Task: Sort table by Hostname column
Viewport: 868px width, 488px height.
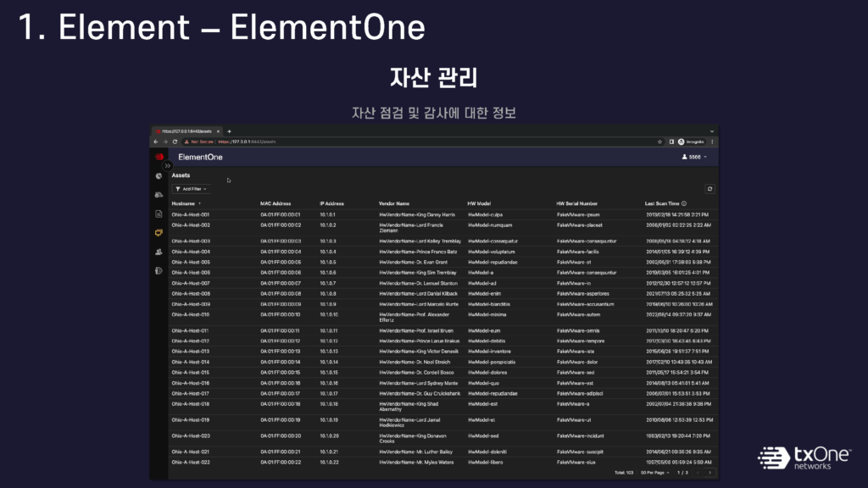Action: tap(184, 203)
